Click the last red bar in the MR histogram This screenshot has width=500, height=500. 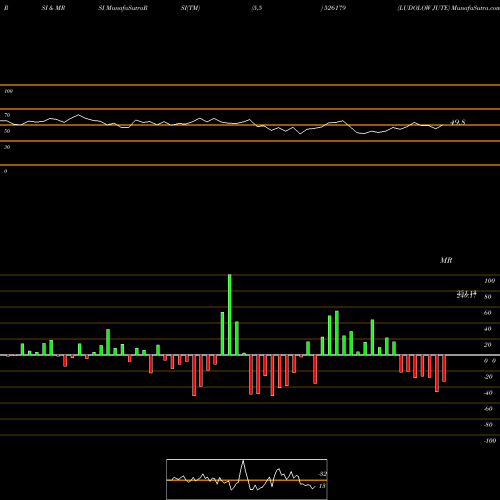coord(444,368)
